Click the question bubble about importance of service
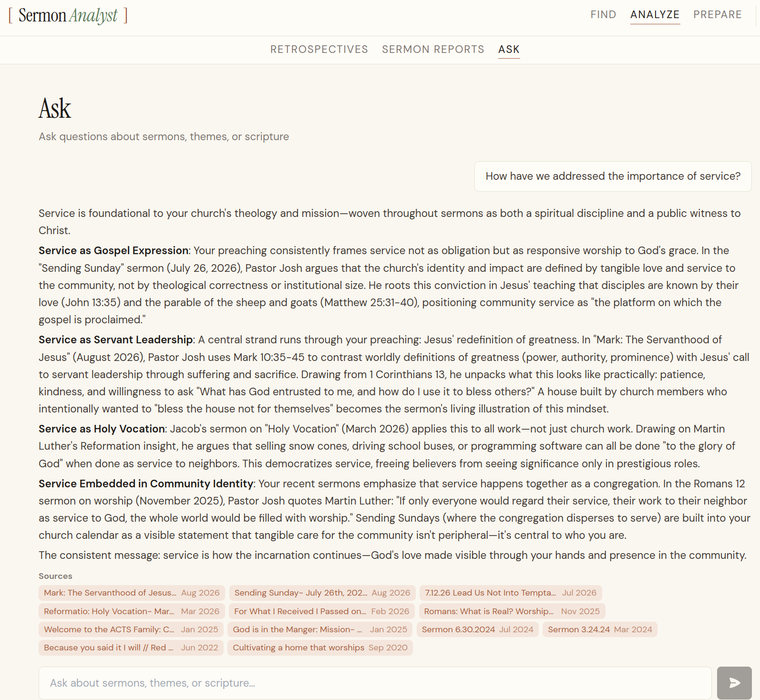Viewport: 760px width, 700px height. (613, 176)
